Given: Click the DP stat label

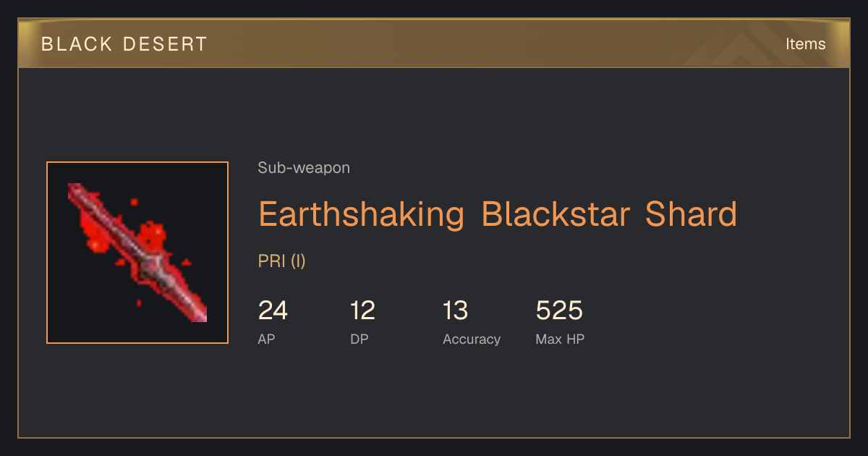Looking at the screenshot, I should (359, 339).
